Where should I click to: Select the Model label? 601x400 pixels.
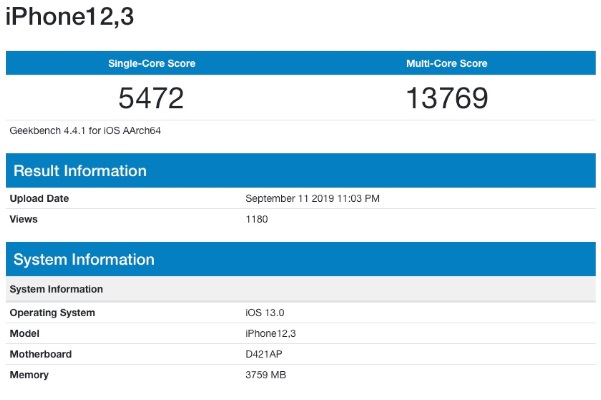point(25,333)
